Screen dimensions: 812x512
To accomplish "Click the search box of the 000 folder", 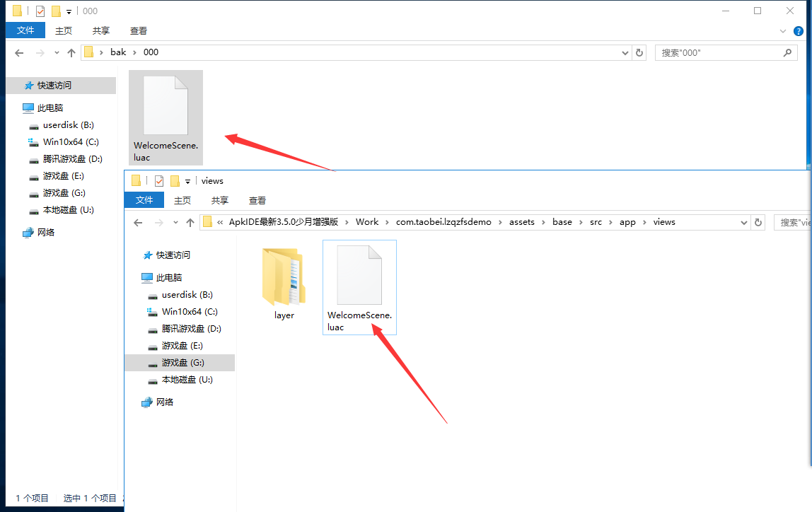I will pyautogui.click(x=718, y=52).
